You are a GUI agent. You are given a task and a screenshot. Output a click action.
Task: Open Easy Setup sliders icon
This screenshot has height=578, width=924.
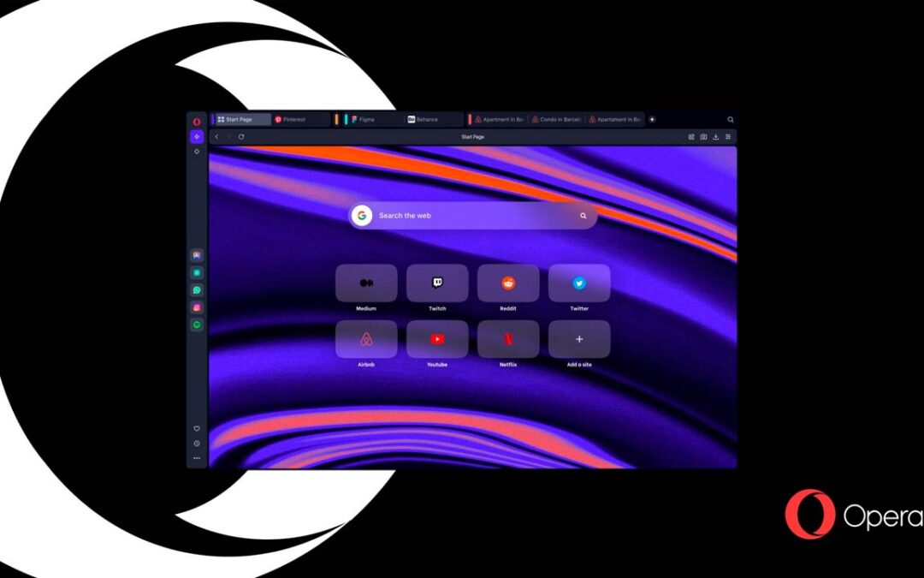[x=728, y=137]
